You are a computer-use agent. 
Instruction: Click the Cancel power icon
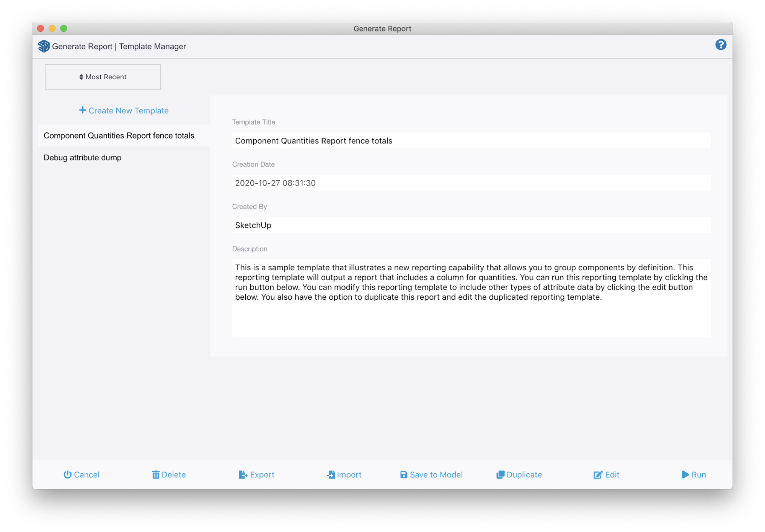[68, 475]
